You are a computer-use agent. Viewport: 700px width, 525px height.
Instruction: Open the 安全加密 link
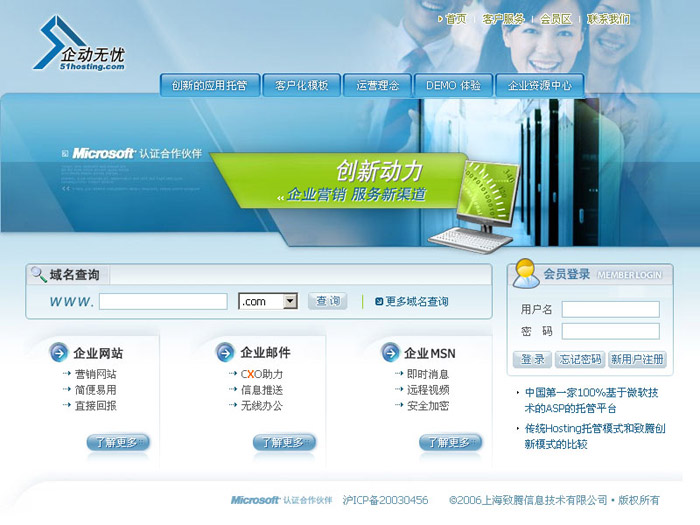coord(428,406)
